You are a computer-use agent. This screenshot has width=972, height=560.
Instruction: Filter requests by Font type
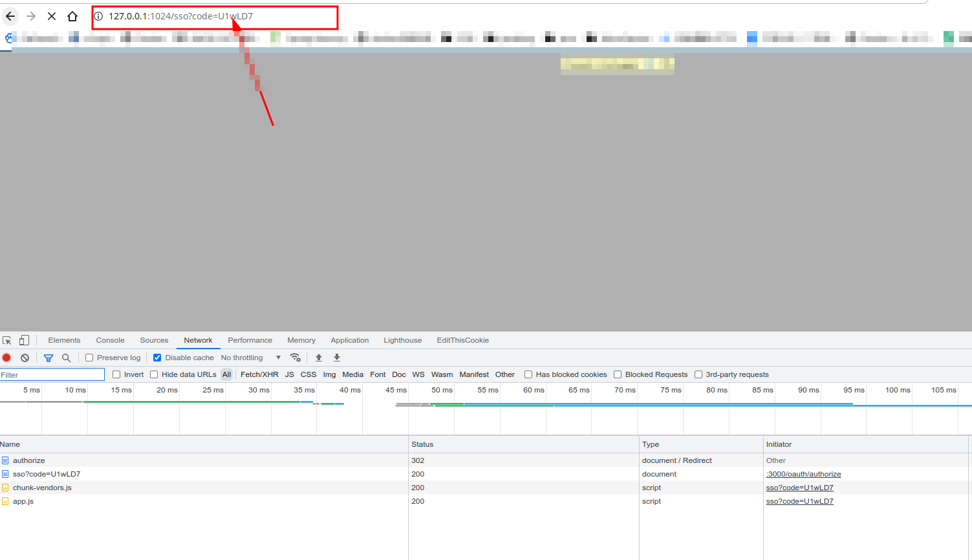(378, 374)
